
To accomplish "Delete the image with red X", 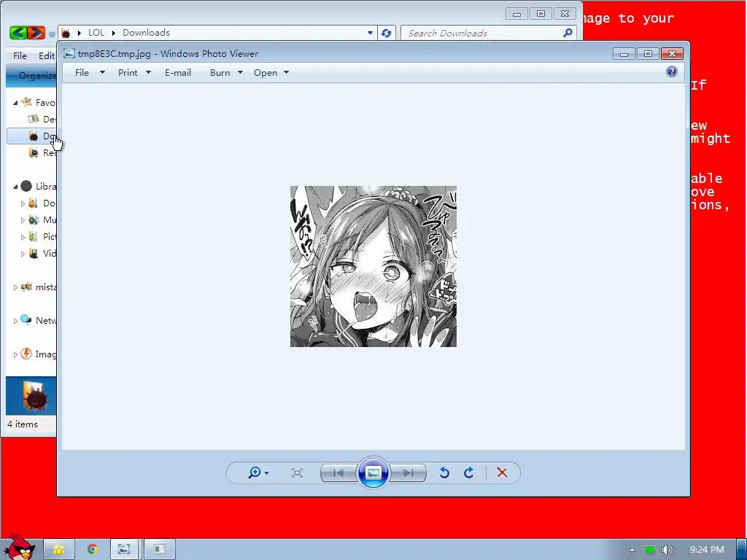I will [x=502, y=472].
